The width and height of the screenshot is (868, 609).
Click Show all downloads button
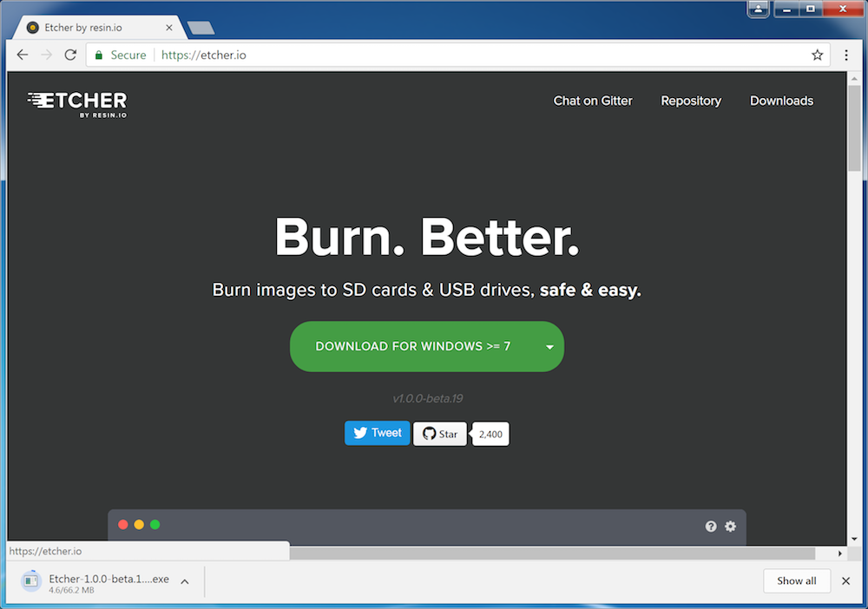click(796, 581)
